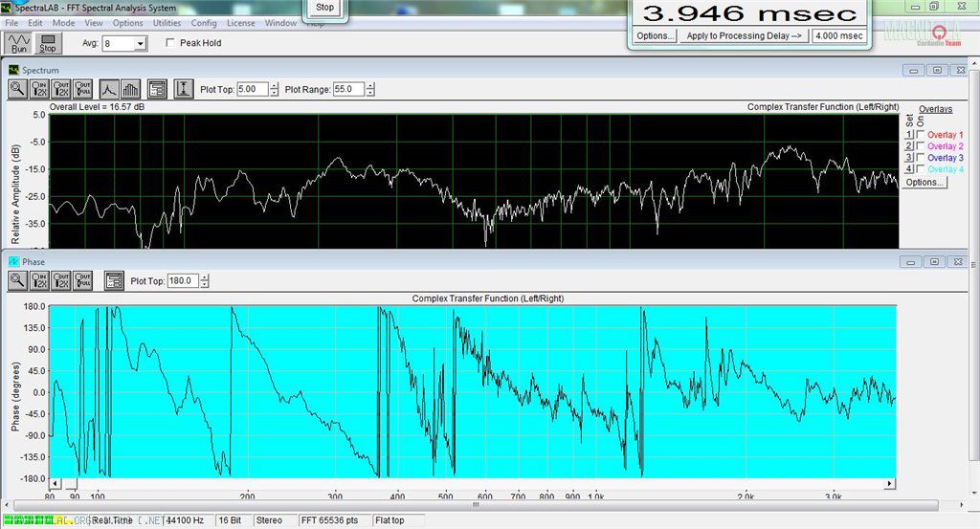Select bar graph display mode in Spectrum
Screen dimensions: 980x529
[130, 89]
